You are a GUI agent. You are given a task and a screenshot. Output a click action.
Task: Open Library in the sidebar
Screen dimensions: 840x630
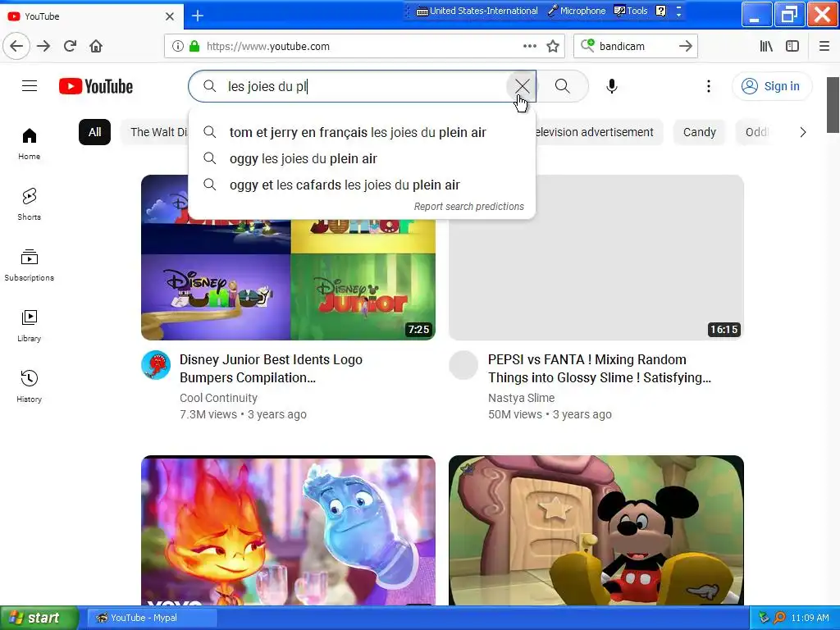[x=30, y=326]
